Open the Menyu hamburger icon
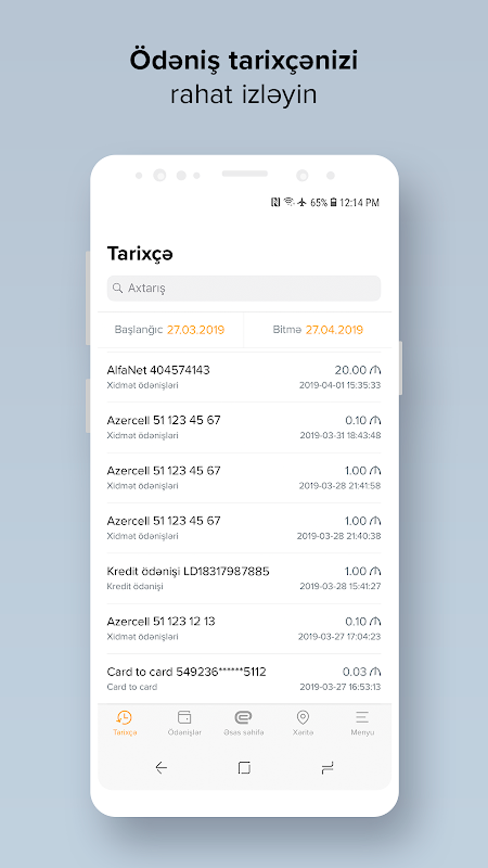The height and width of the screenshot is (868, 488). coord(362,718)
